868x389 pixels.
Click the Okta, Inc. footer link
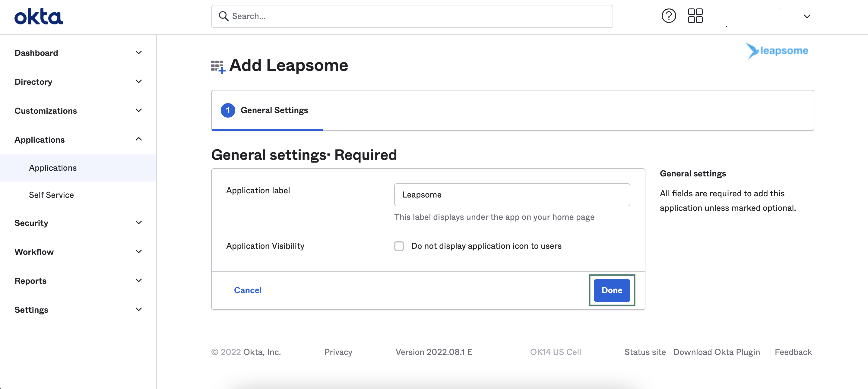pos(262,352)
